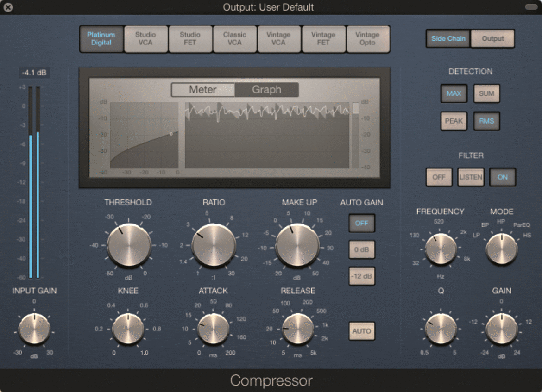542x392 pixels.
Task: Click the DETECTION section label
Action: pyautogui.click(x=471, y=71)
